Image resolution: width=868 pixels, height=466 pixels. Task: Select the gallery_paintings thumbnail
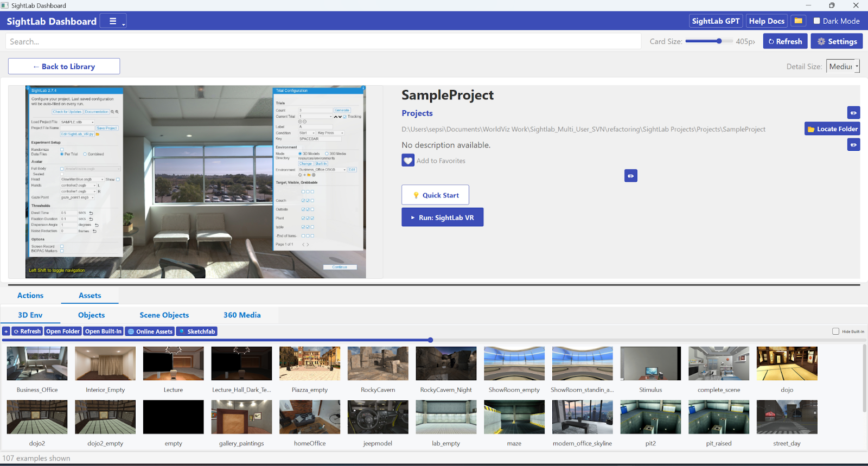coord(241,417)
